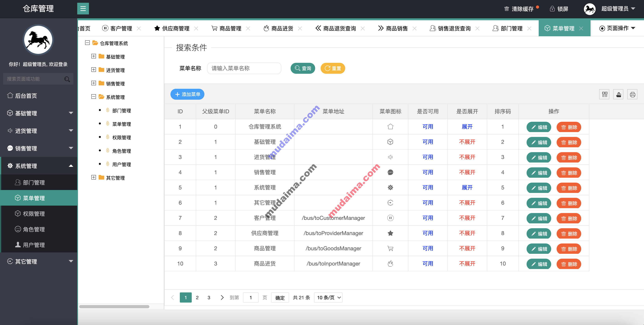The image size is (644, 325).
Task: Click 确定 in pagination
Action: [280, 297]
